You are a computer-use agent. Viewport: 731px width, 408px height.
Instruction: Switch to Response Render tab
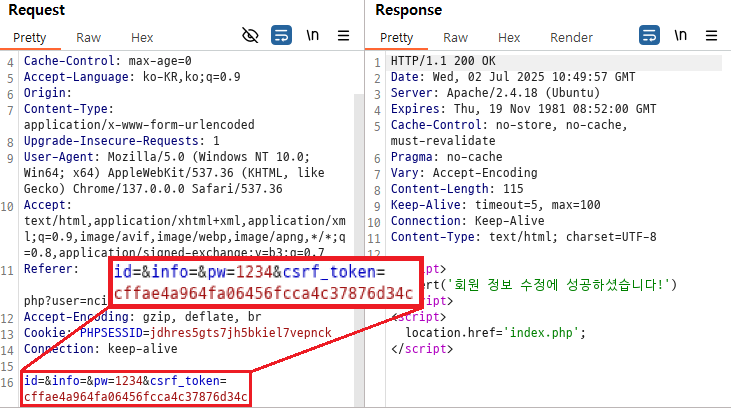572,38
